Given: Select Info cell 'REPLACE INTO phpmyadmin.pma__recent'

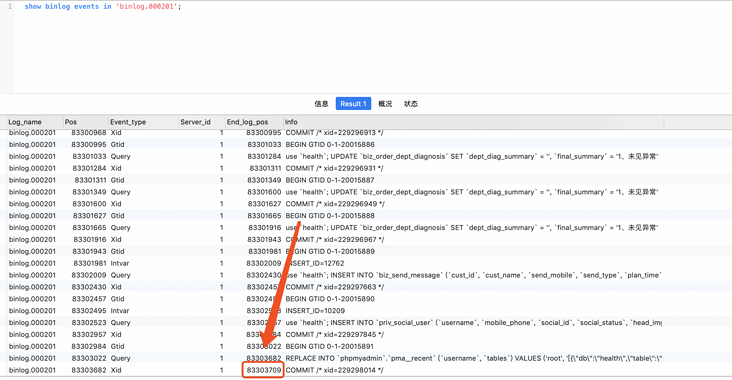Looking at the screenshot, I should 473,358.
